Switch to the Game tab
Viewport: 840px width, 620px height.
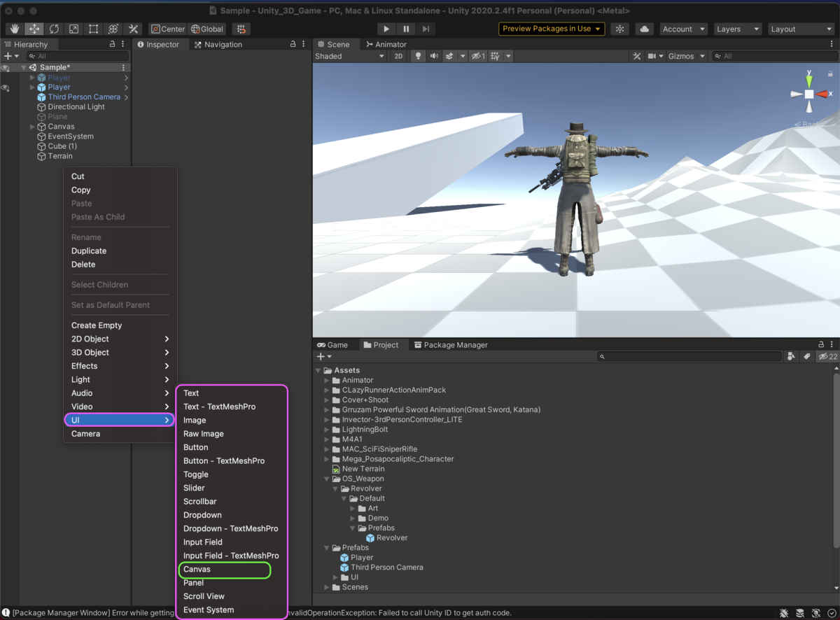[x=332, y=345]
